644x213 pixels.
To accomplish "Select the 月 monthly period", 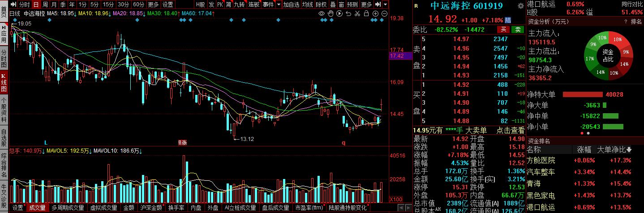I will click(x=54, y=4).
